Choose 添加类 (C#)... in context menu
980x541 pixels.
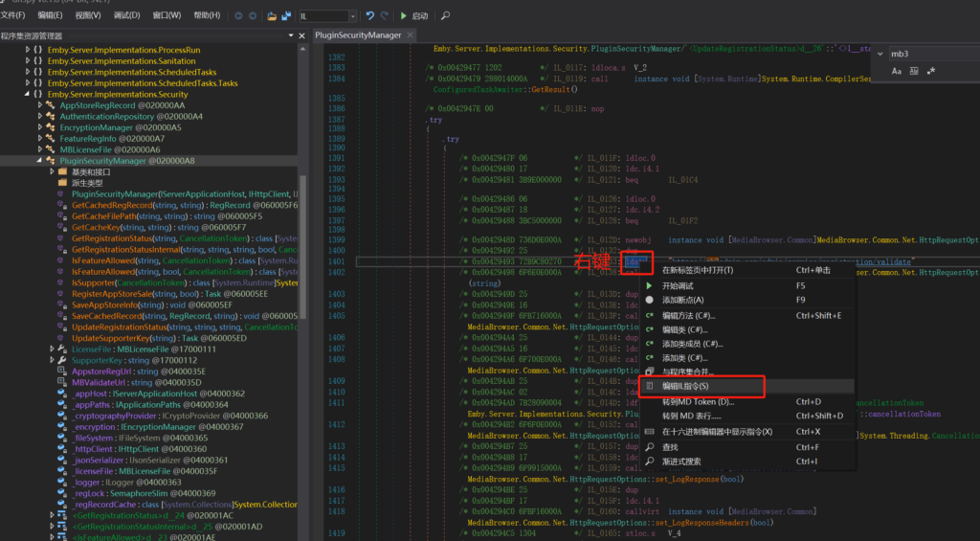[x=747, y=358]
